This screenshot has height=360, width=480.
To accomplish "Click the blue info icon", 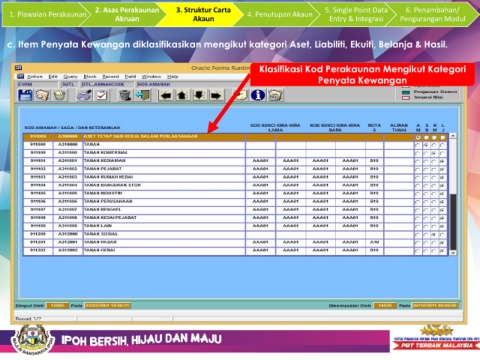I will point(258,95).
